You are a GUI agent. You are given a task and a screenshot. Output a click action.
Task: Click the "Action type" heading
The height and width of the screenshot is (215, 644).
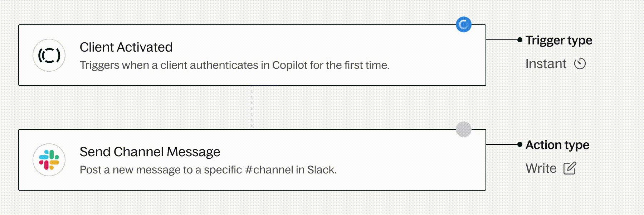pos(557,145)
